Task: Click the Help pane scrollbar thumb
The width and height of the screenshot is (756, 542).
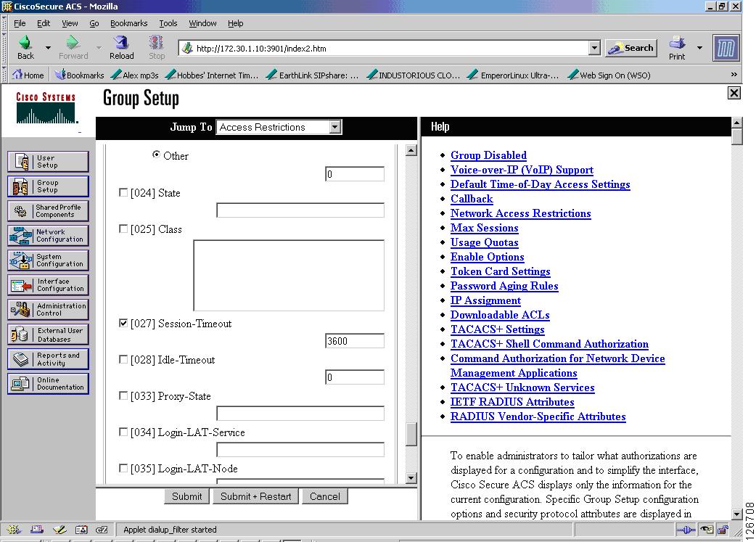Action: pos(736,136)
